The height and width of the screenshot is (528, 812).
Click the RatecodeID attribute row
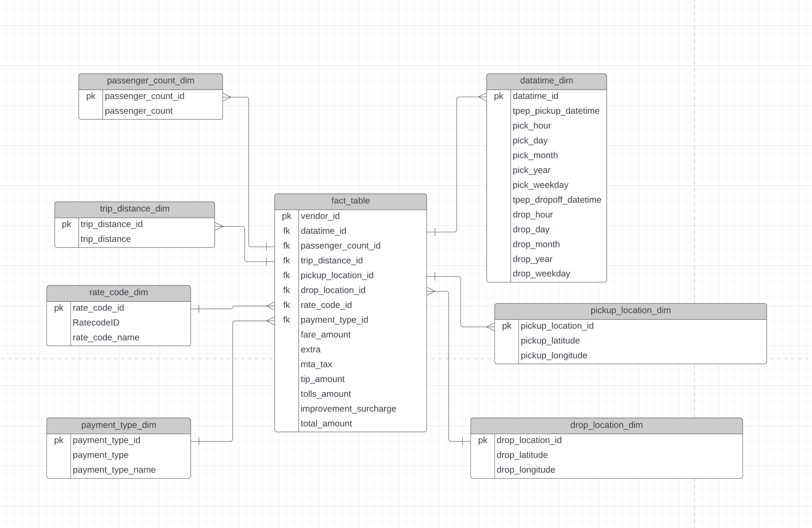coord(96,323)
